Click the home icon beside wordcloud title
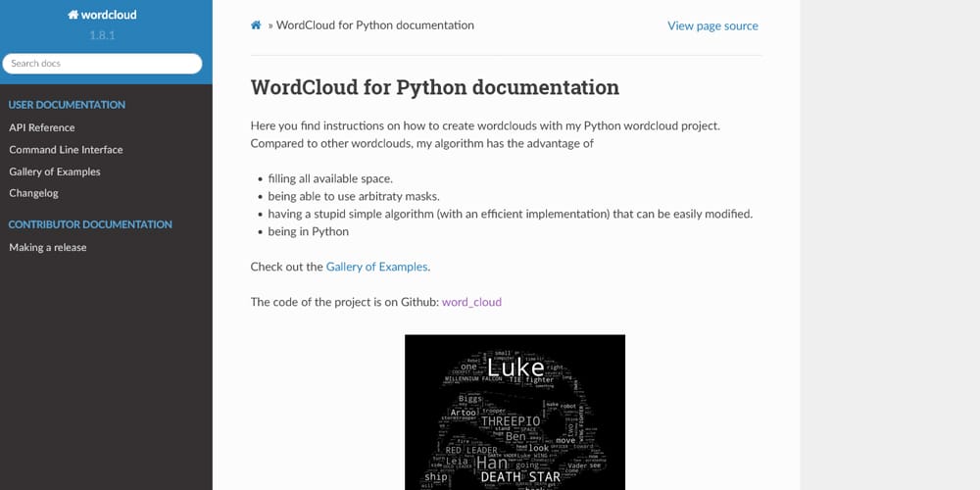Viewport: 980px width, 490px height. coord(73,16)
